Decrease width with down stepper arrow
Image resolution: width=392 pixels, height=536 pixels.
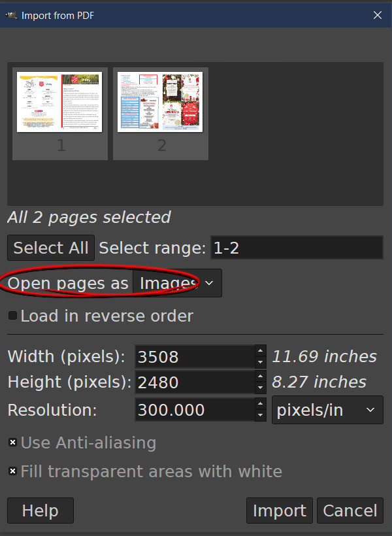pyautogui.click(x=261, y=362)
